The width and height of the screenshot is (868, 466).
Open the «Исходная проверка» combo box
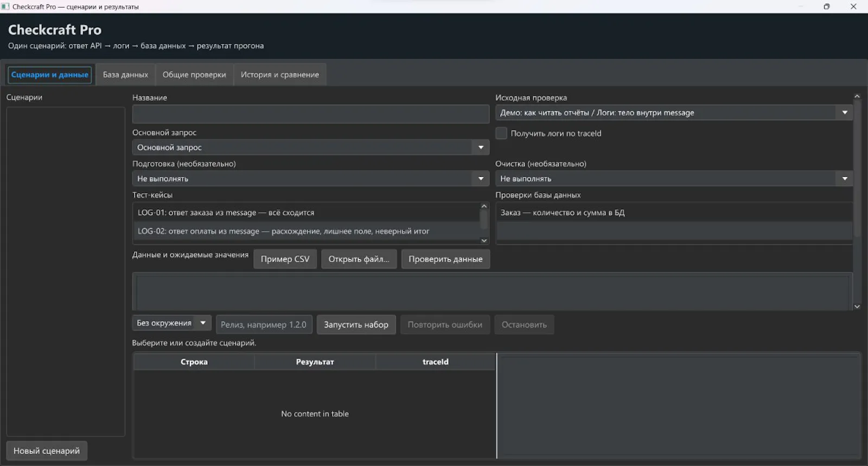[x=674, y=113]
